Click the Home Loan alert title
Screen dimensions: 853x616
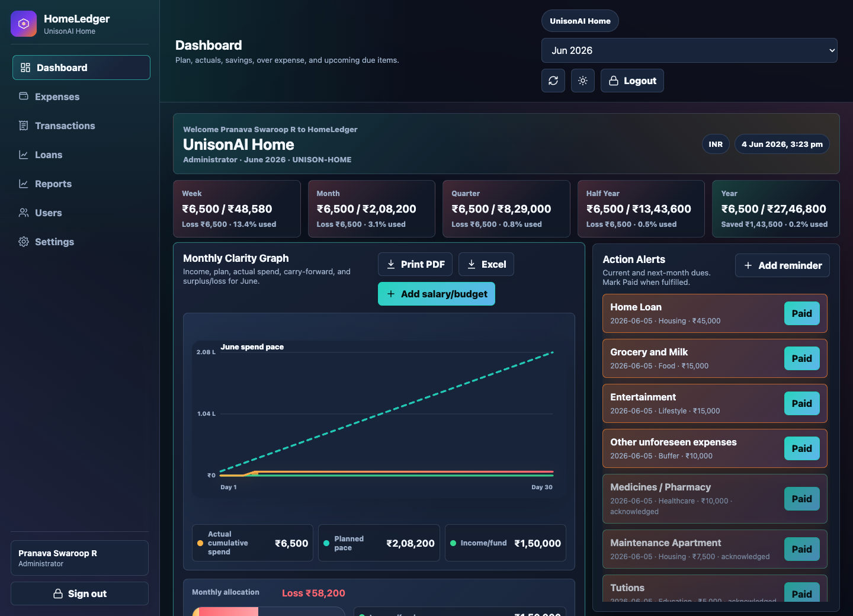(636, 307)
